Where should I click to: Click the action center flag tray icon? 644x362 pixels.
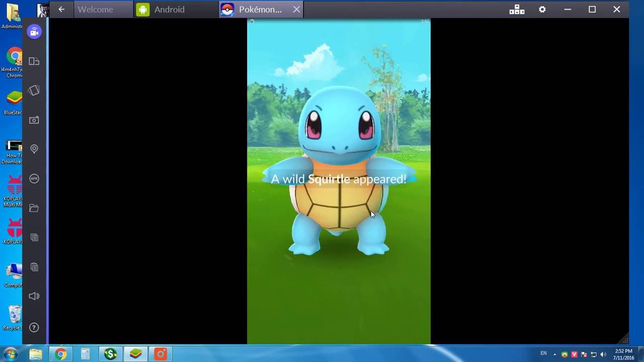[x=584, y=354]
